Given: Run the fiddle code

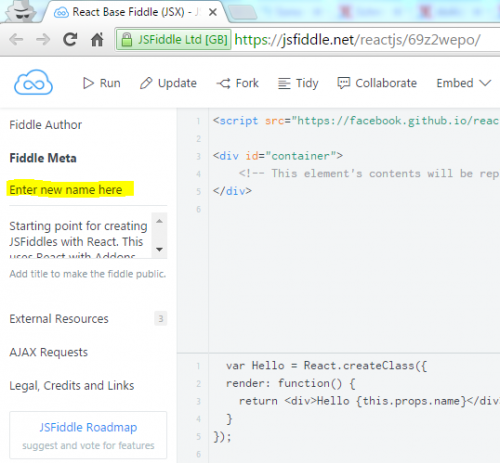Looking at the screenshot, I should click(x=101, y=83).
